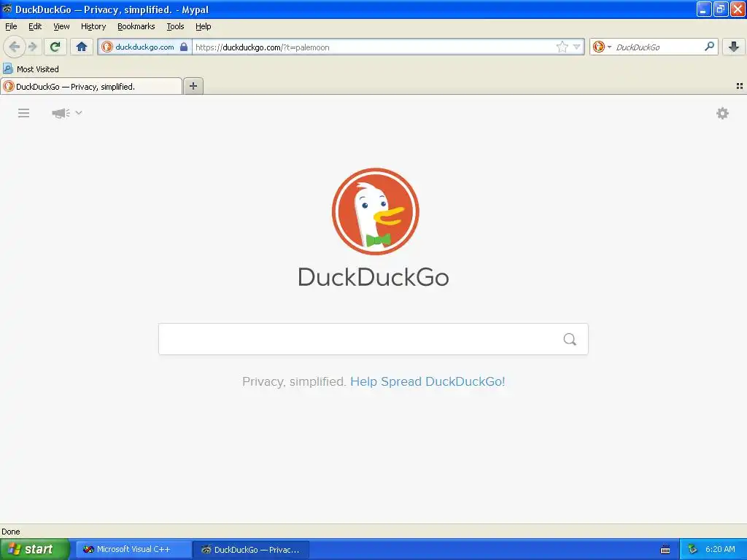The width and height of the screenshot is (747, 560).
Task: Go back with the Back arrow button
Action: pos(15,47)
